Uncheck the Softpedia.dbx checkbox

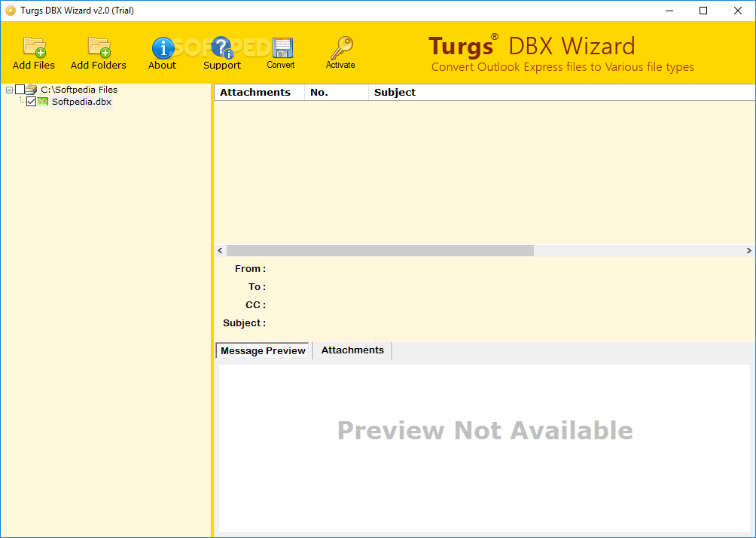click(x=32, y=101)
